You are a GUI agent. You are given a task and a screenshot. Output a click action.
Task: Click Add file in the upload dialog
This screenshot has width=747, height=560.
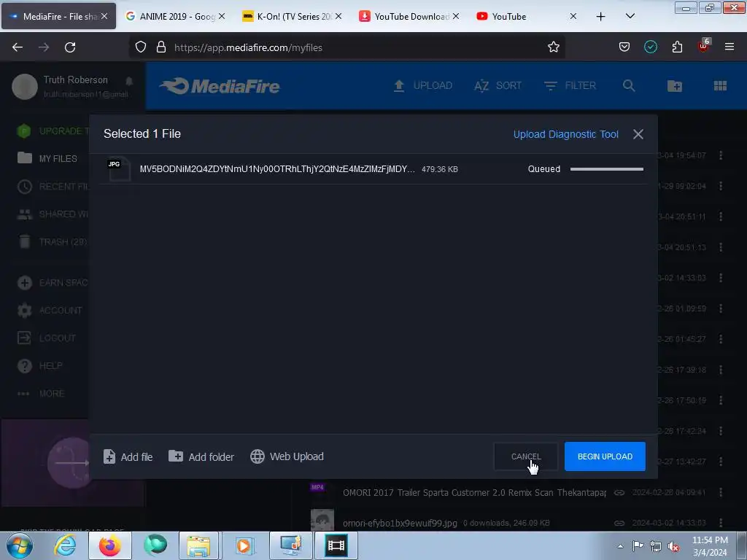click(128, 456)
